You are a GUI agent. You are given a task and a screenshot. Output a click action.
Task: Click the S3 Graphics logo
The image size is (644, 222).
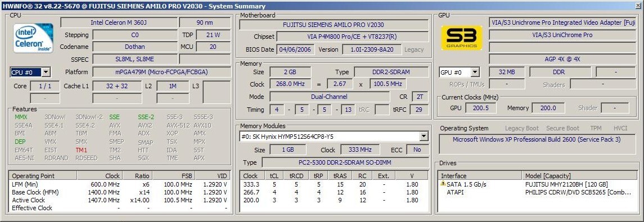coord(462,38)
